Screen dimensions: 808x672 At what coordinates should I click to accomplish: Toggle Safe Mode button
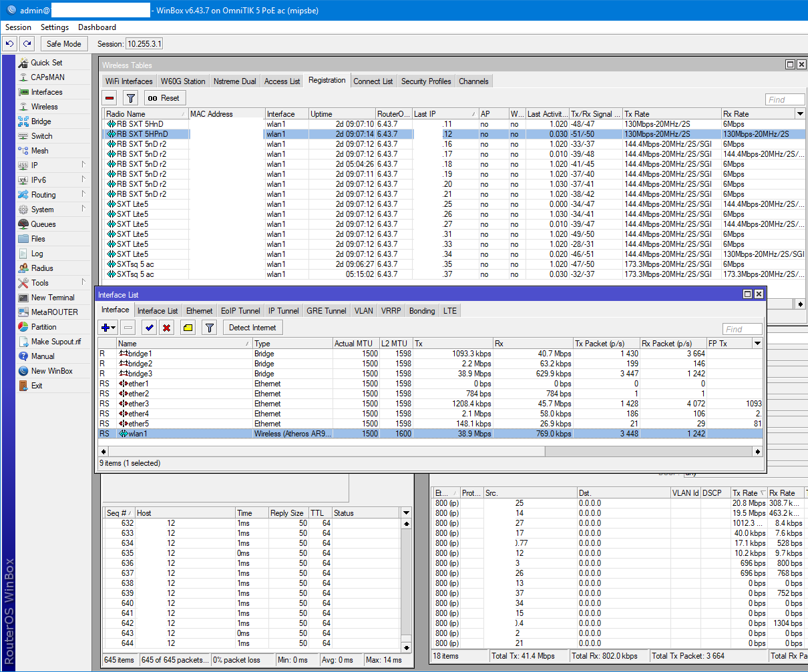[x=64, y=44]
